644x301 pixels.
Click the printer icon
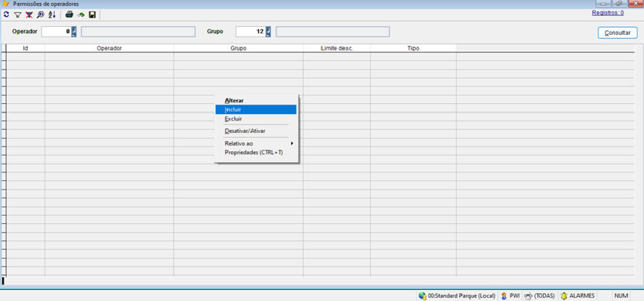point(69,15)
